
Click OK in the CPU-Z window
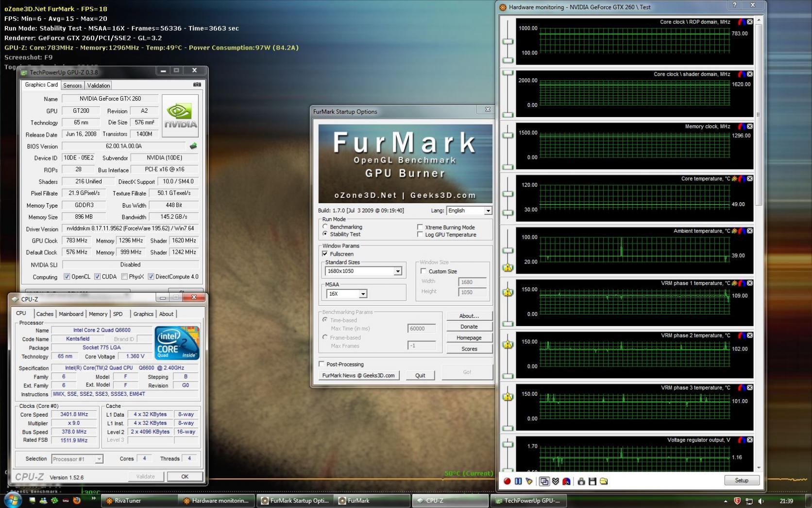point(185,476)
